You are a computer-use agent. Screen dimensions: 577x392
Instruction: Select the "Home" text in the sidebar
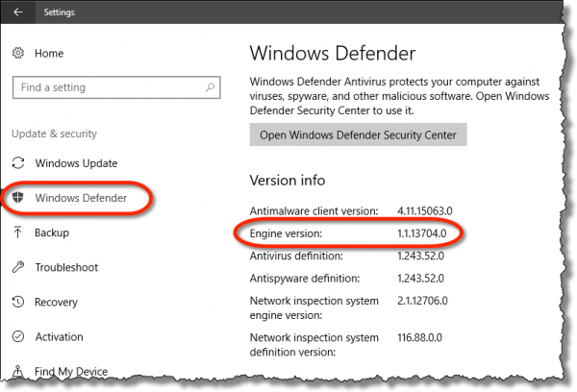(50, 54)
